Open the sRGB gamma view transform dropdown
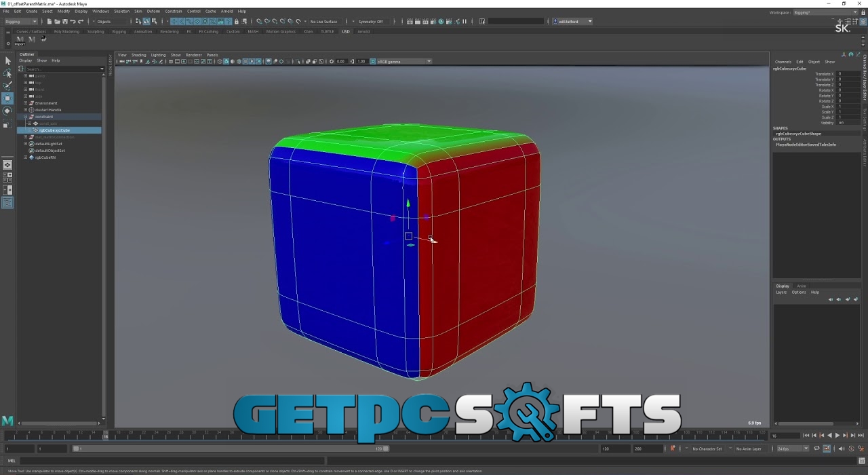Image resolution: width=868 pixels, height=475 pixels. coord(404,62)
